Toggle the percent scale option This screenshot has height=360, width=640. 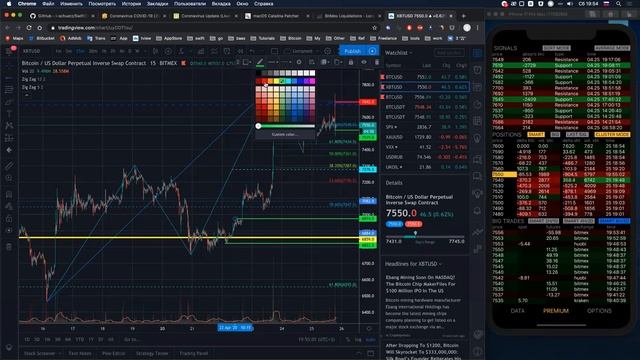[x=348, y=339]
